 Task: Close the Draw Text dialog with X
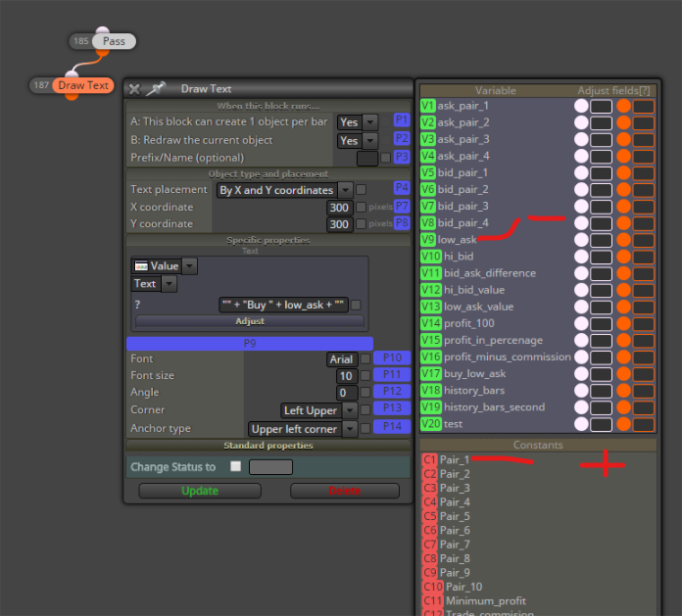pos(134,89)
